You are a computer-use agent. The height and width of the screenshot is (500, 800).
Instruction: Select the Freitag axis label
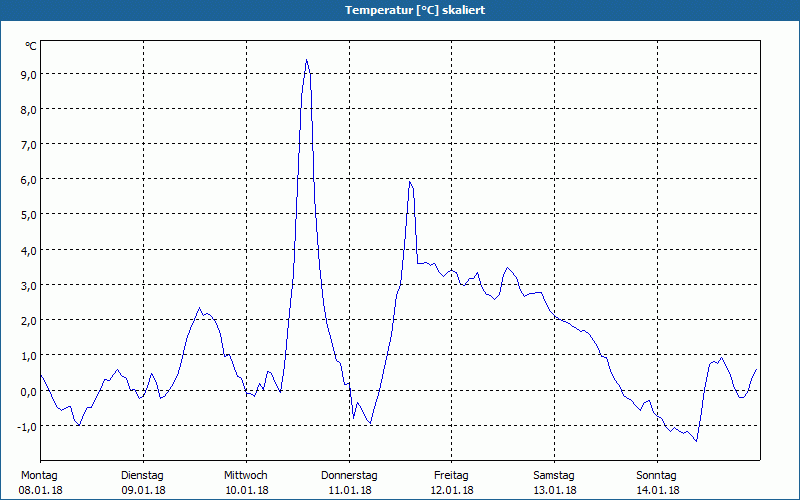451,476
